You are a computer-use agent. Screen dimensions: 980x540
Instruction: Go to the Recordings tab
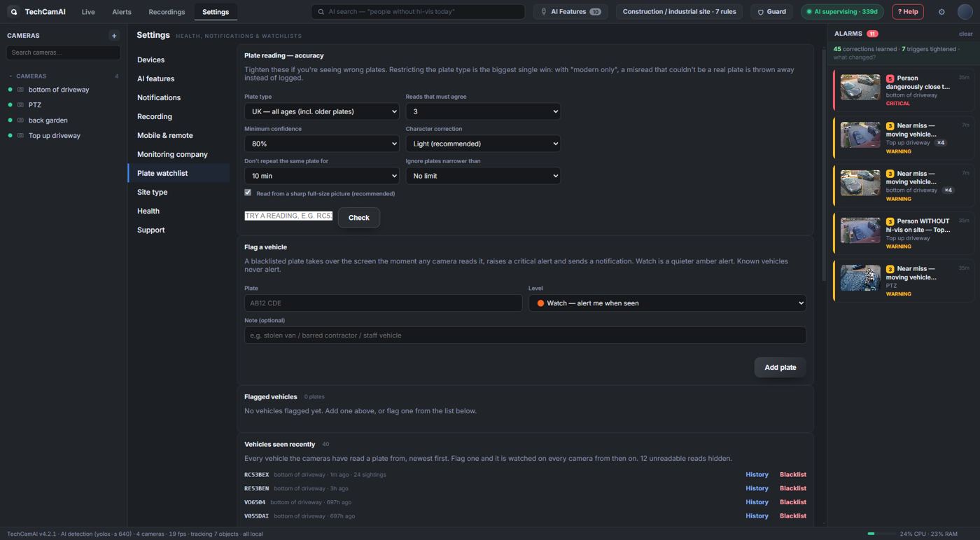click(167, 12)
